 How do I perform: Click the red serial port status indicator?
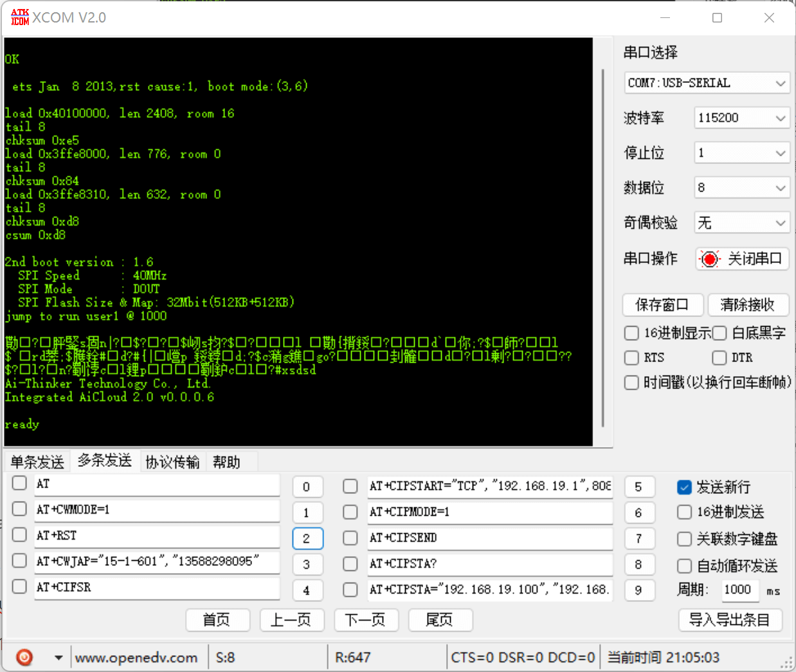point(709,259)
